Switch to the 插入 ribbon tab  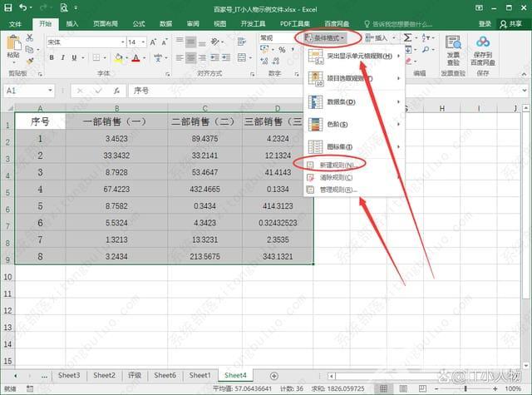coord(72,24)
